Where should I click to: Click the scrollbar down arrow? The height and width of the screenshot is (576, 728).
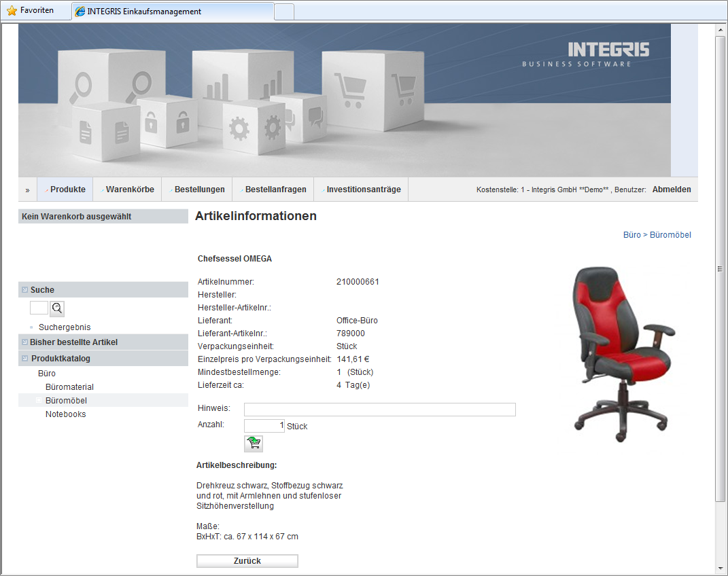tap(720, 569)
